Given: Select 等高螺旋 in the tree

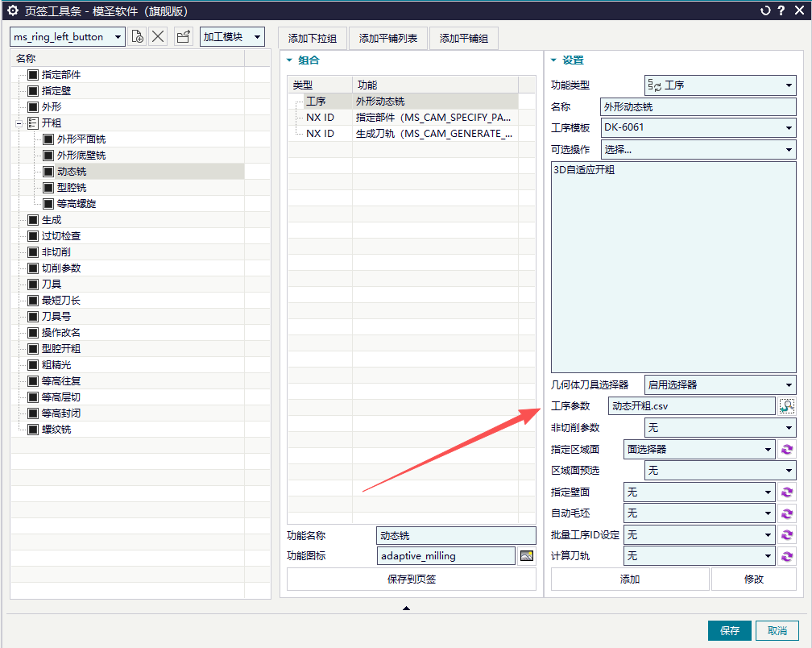Looking at the screenshot, I should pyautogui.click(x=76, y=204).
